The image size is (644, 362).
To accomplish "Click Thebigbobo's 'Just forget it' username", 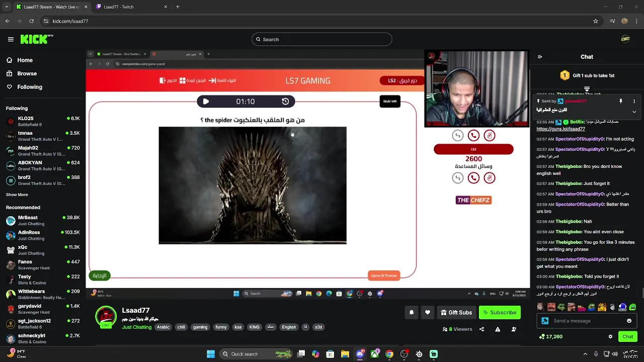I will click(569, 184).
